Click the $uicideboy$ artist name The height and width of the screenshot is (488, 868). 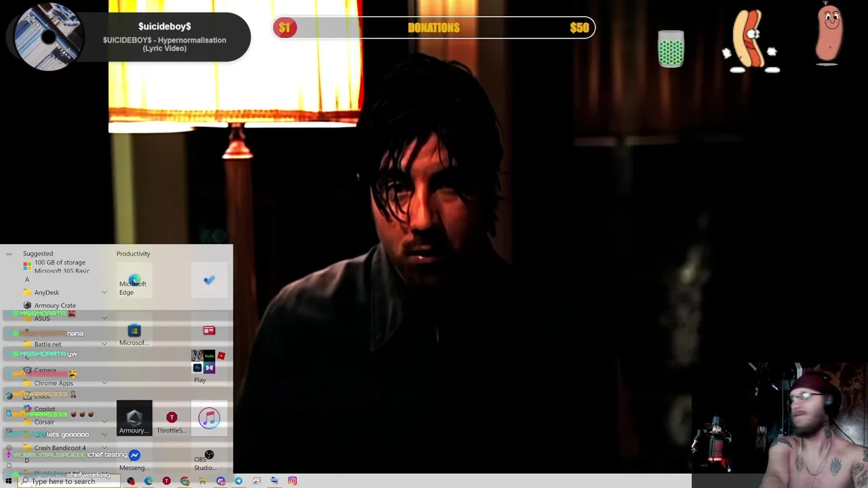point(165,26)
